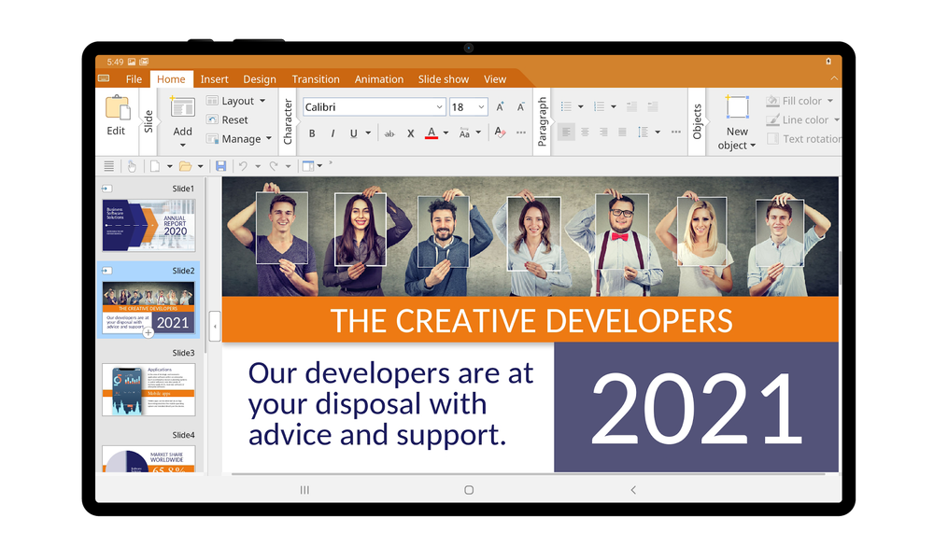Switch to the Insert tab
This screenshot has width=934, height=560.
pos(214,79)
